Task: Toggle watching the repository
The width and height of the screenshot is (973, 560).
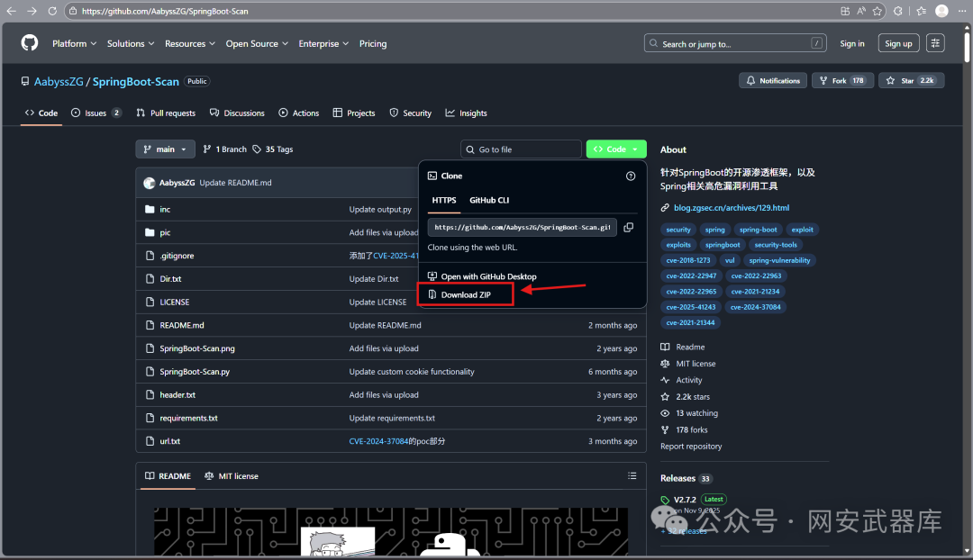Action: pos(695,412)
